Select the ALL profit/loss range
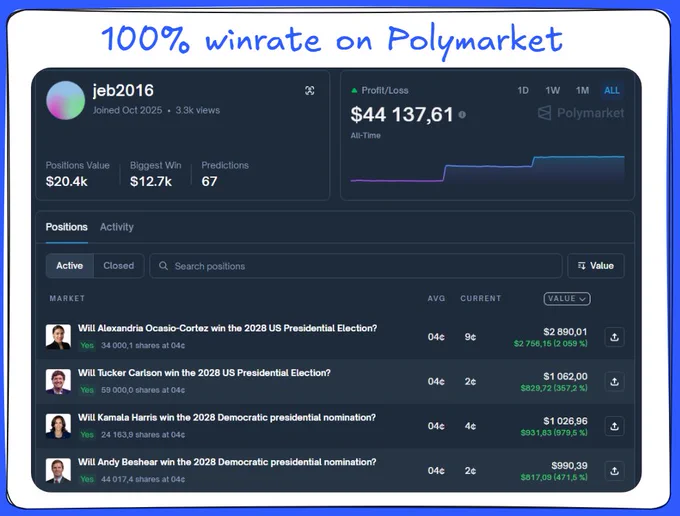This screenshot has height=516, width=680. pos(612,90)
